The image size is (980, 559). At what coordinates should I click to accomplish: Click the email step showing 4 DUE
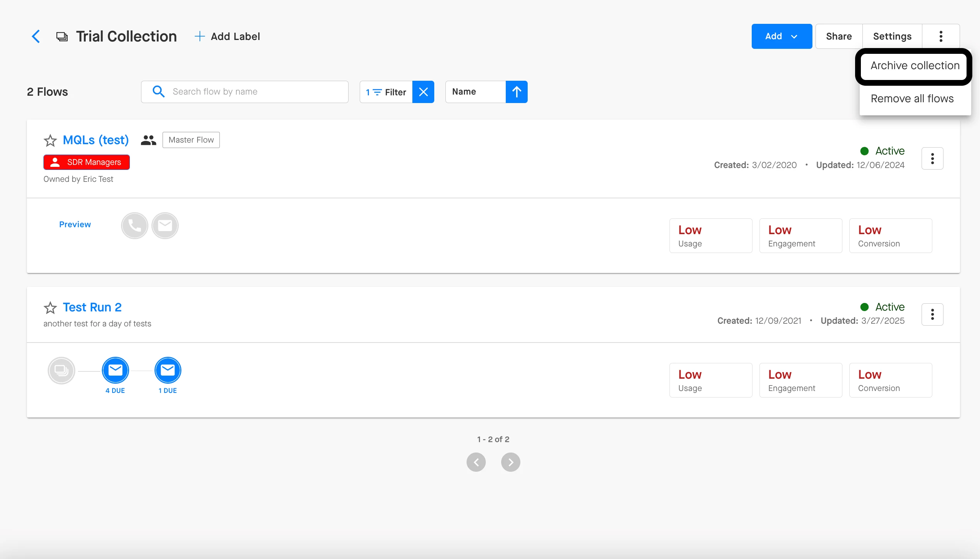(x=115, y=370)
